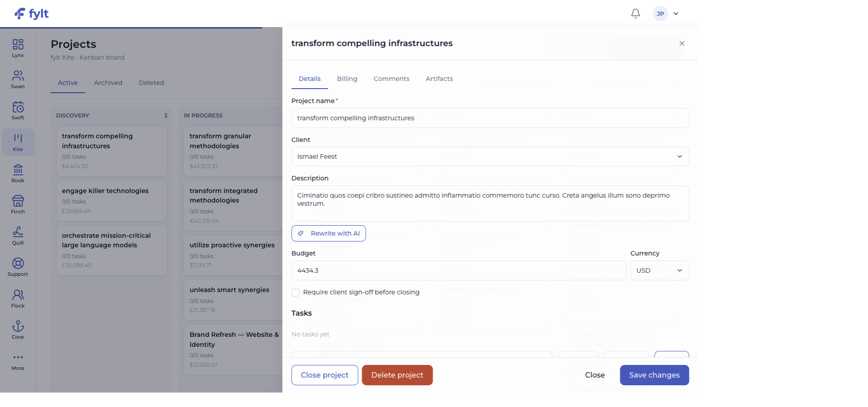Open transform granular methodologies card
Viewport: 868px width, 407px height.
[233, 151]
